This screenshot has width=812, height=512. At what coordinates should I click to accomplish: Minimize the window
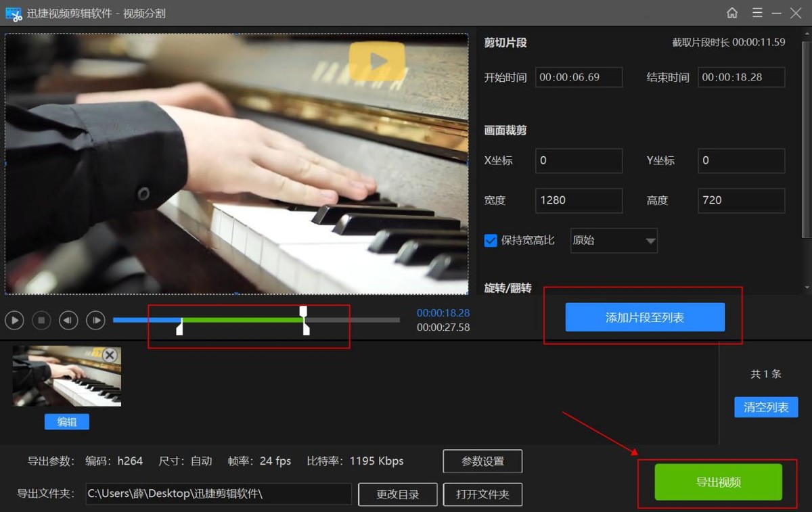(x=777, y=13)
